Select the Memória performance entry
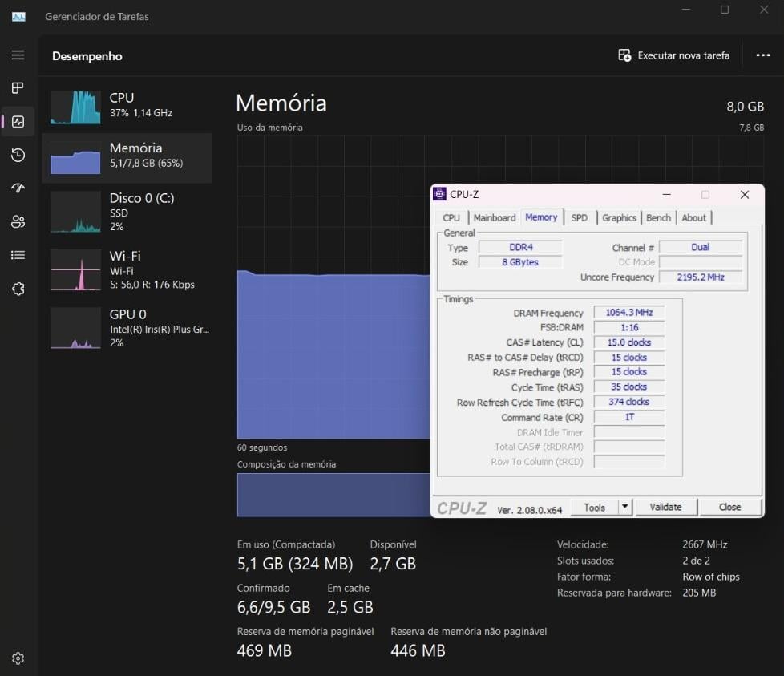784x676 pixels. [127, 157]
